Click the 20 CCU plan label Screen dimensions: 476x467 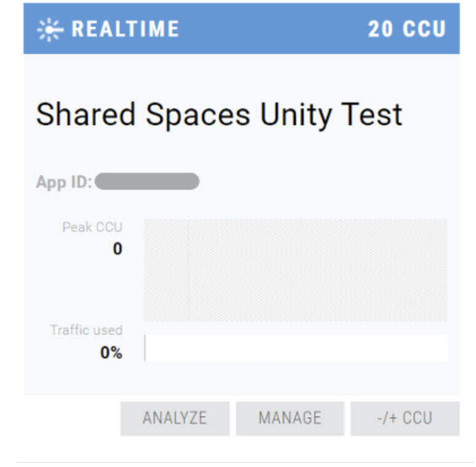coord(407,29)
